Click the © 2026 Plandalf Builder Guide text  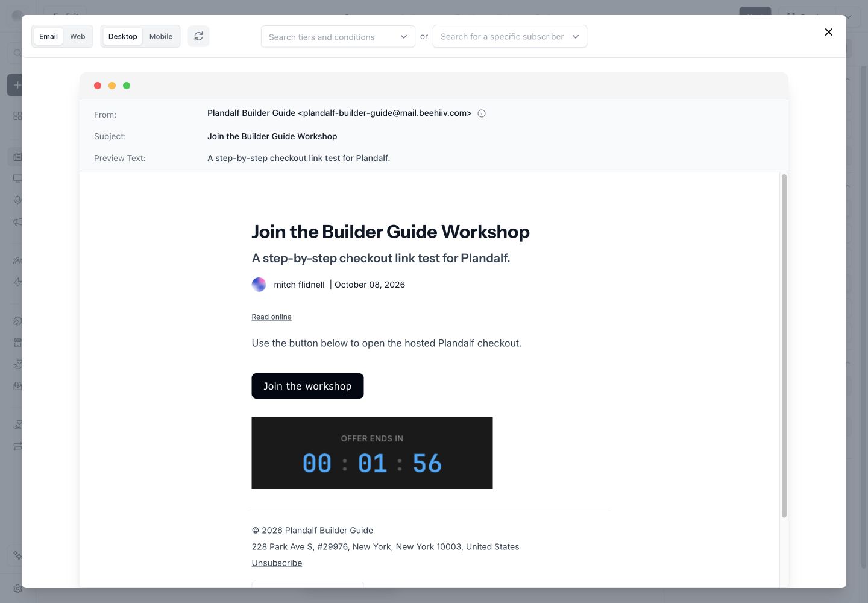[x=312, y=531]
